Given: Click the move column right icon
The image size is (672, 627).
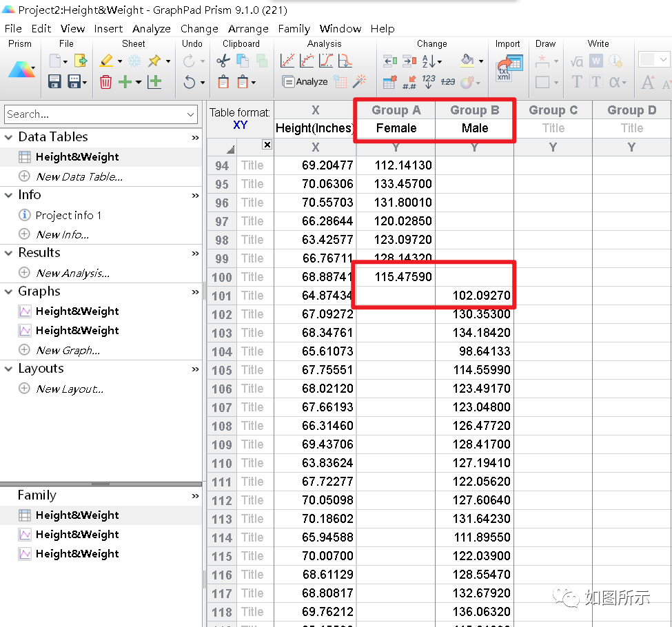Looking at the screenshot, I should pos(409,61).
